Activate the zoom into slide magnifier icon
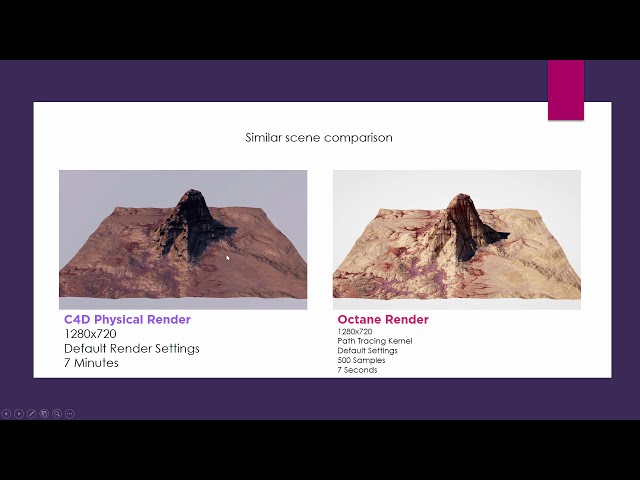This screenshot has height=480, width=640. pos(57,413)
